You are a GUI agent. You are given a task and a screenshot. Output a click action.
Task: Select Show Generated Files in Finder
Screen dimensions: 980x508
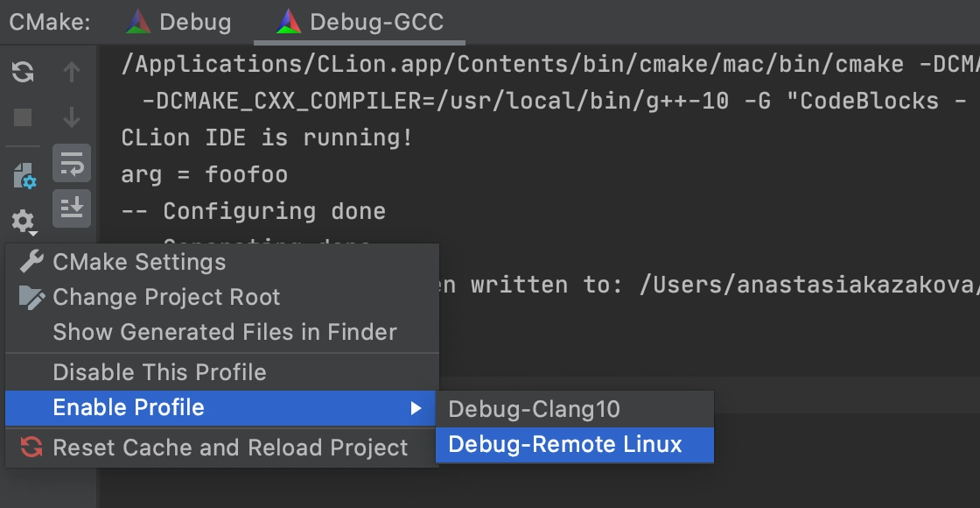222,332
